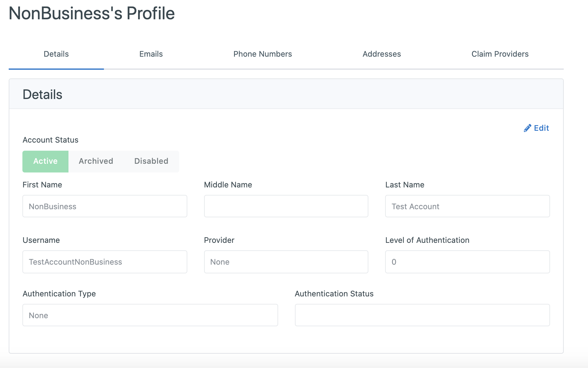588x368 pixels.
Task: Click the Provider field showing None
Action: pyautogui.click(x=286, y=262)
